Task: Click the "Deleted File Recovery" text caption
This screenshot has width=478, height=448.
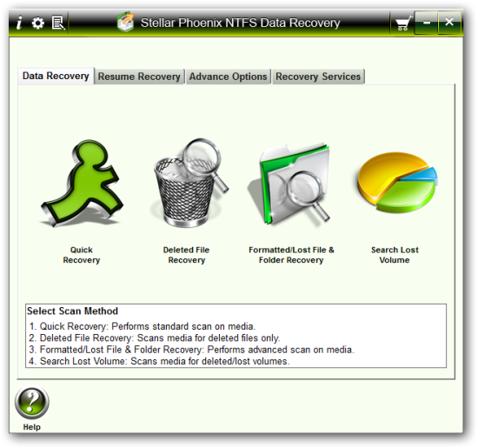Action: pyautogui.click(x=186, y=255)
